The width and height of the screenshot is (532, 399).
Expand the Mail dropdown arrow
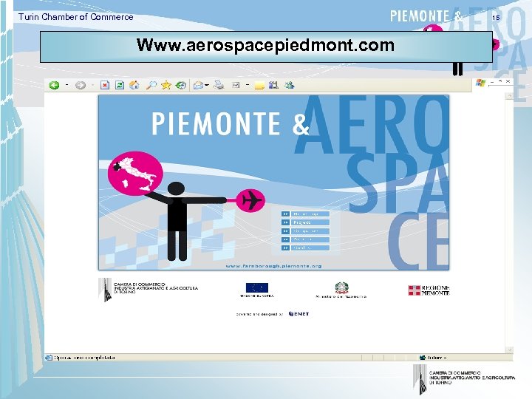(207, 85)
